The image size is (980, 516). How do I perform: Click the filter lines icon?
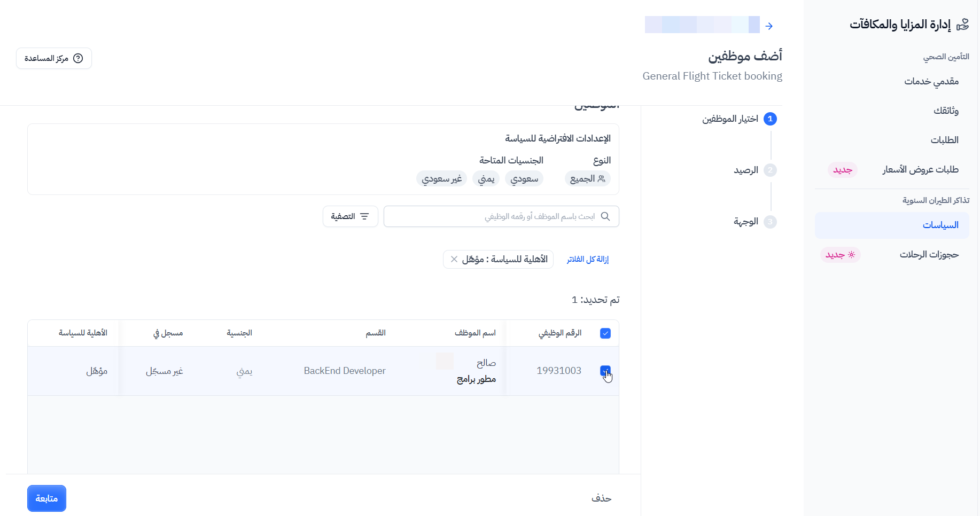click(x=364, y=216)
